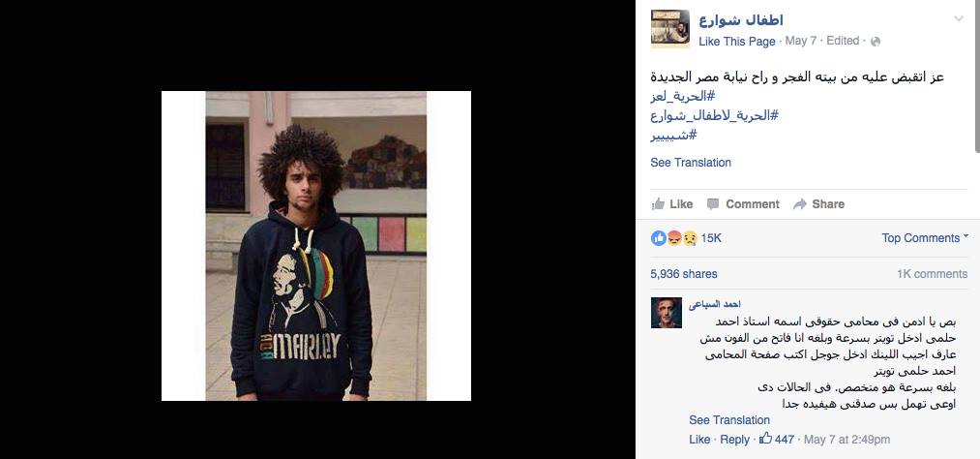Open the 1K comments link
The height and width of the screenshot is (459, 980).
click(932, 274)
